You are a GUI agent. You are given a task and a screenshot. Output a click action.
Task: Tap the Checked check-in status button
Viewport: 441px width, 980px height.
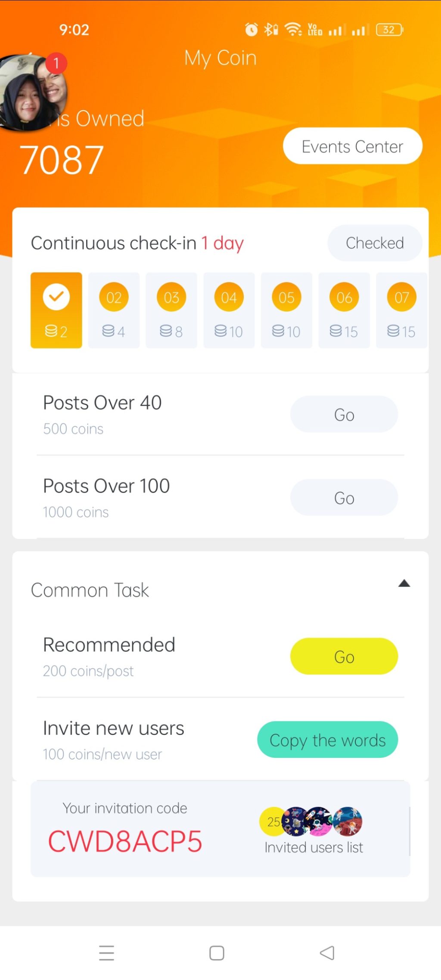(x=374, y=243)
